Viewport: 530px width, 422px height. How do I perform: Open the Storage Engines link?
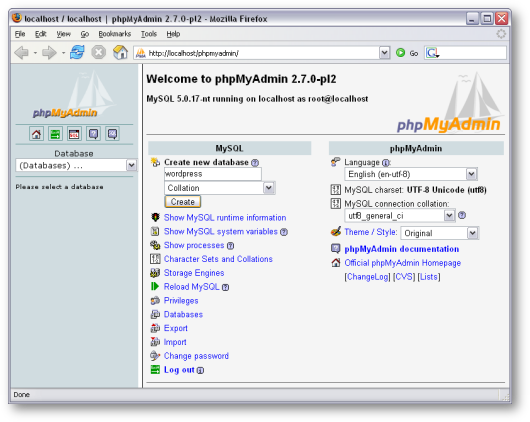[194, 273]
